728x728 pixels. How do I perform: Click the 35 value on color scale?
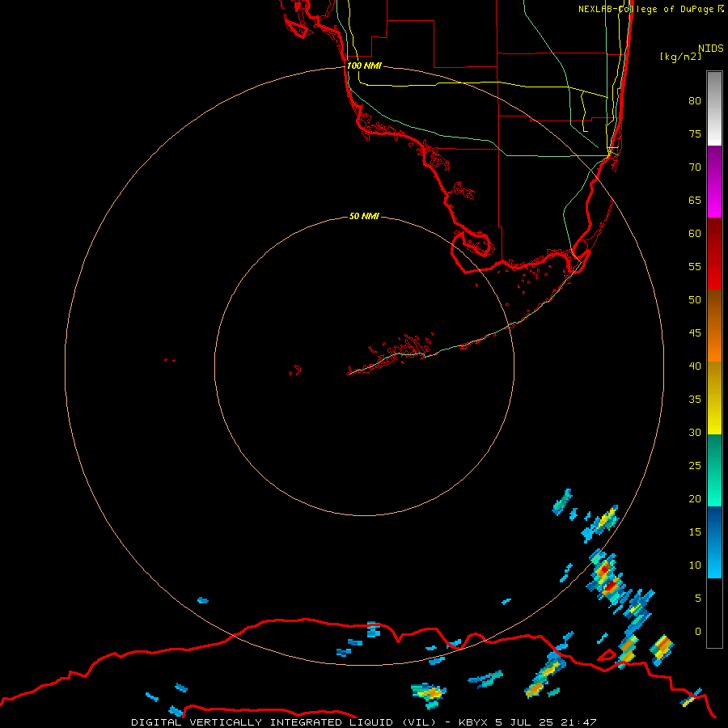click(x=695, y=400)
